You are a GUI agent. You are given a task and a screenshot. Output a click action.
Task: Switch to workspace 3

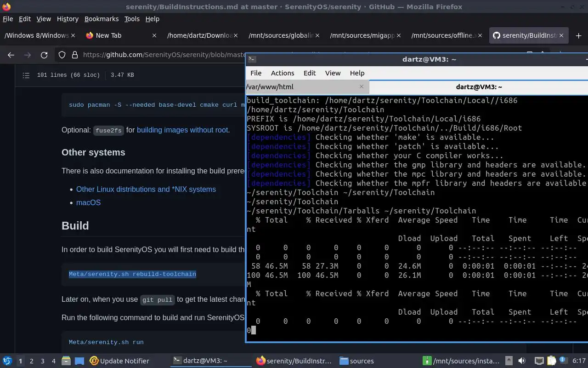coord(43,361)
